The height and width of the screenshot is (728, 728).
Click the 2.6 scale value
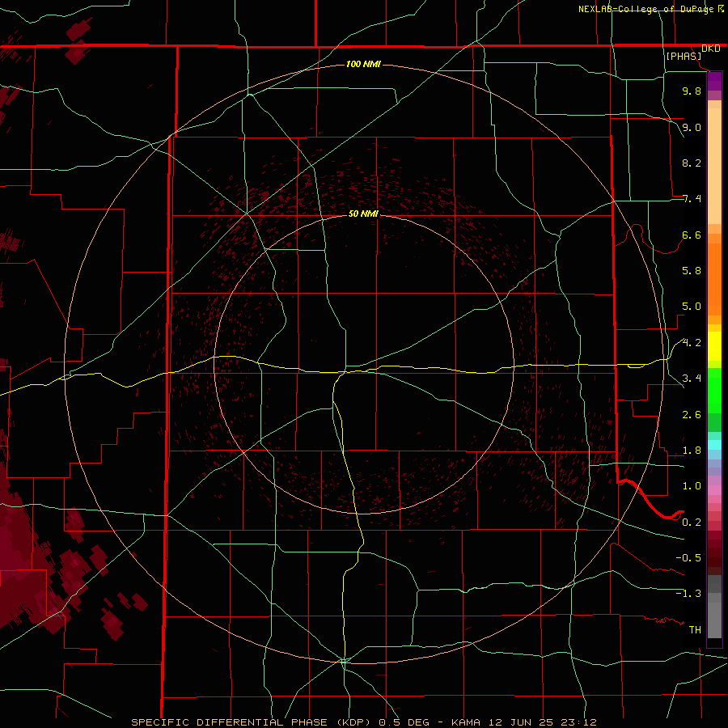point(692,415)
